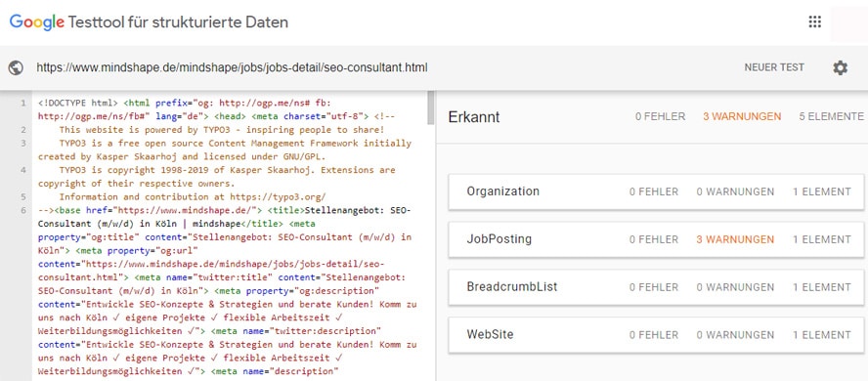The width and height of the screenshot is (868, 381).
Task: Click 0 WARNUNGEN in Organization row
Action: [735, 191]
